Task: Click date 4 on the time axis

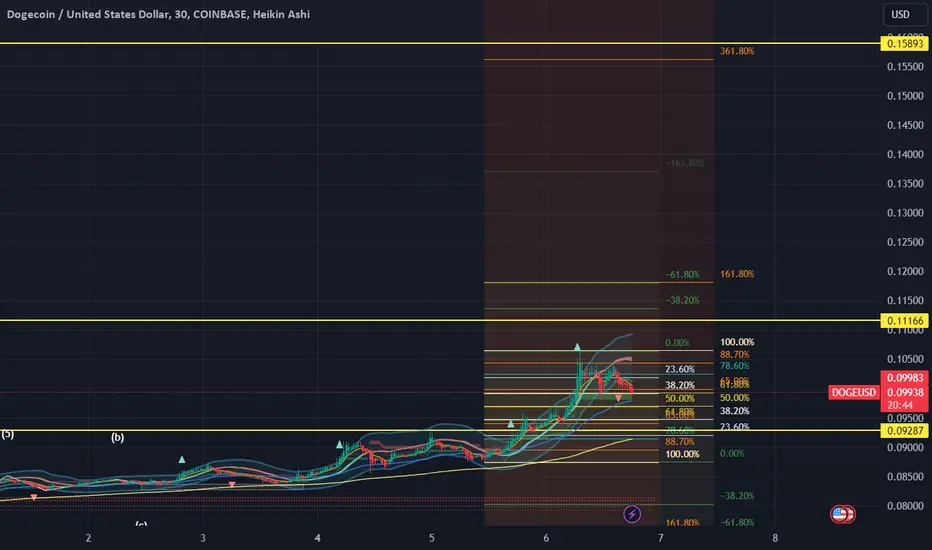Action: tap(317, 538)
